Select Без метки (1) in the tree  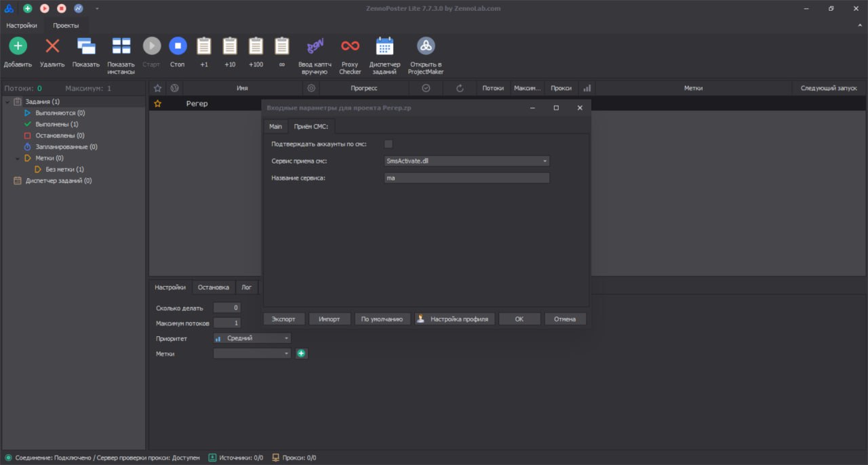click(x=64, y=169)
